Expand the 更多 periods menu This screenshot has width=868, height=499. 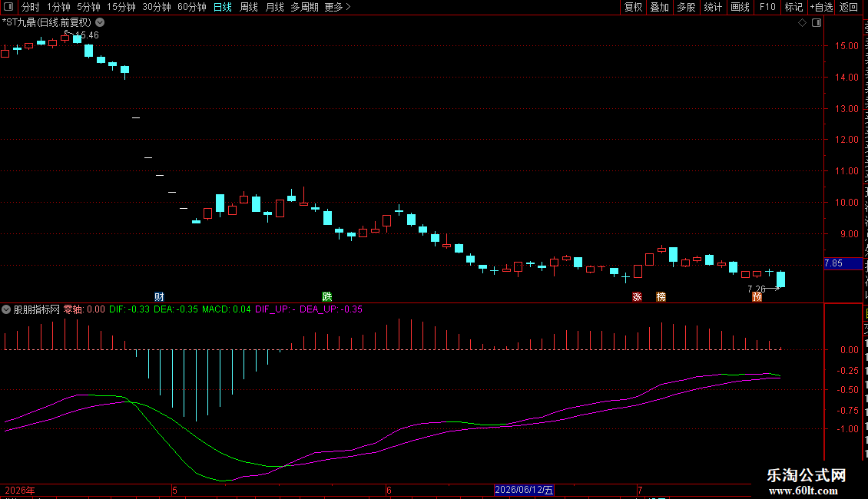337,7
